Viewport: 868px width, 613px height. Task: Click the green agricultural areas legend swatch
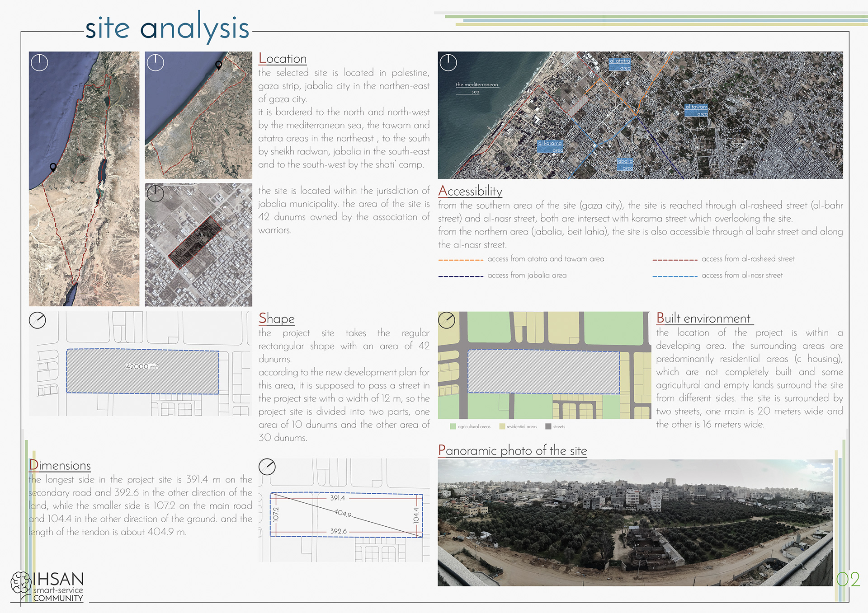coord(453,426)
